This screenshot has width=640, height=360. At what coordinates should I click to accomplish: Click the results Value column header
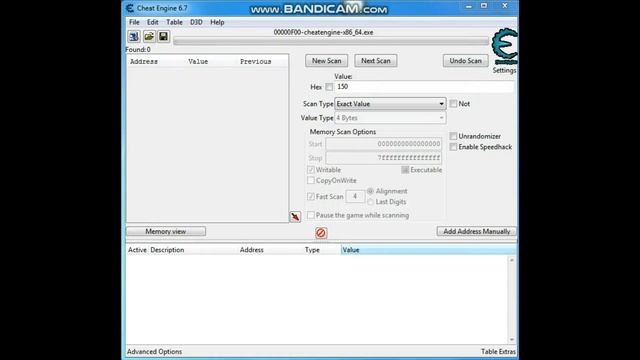tap(198, 62)
